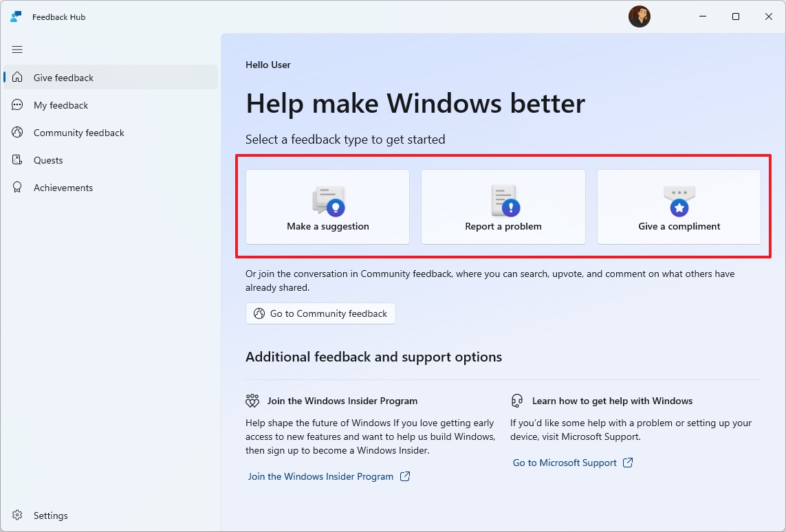Click the Feedback Hub logo

[x=15, y=16]
